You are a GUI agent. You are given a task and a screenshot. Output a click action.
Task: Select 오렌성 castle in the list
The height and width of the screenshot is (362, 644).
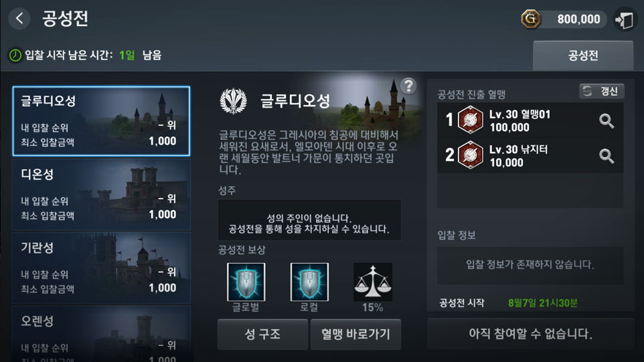[x=102, y=334]
